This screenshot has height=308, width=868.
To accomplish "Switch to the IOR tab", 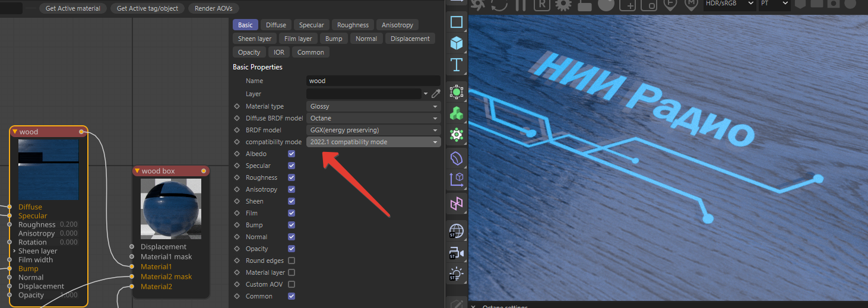I will (279, 52).
